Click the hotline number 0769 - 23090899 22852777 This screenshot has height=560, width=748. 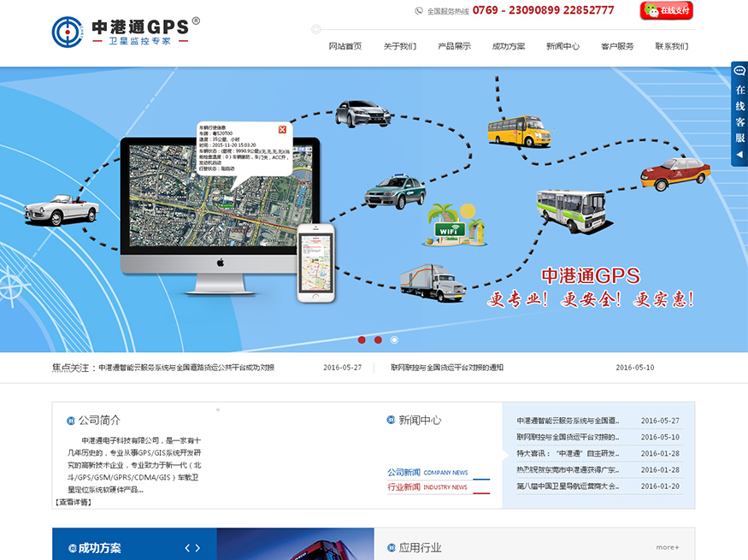544,10
